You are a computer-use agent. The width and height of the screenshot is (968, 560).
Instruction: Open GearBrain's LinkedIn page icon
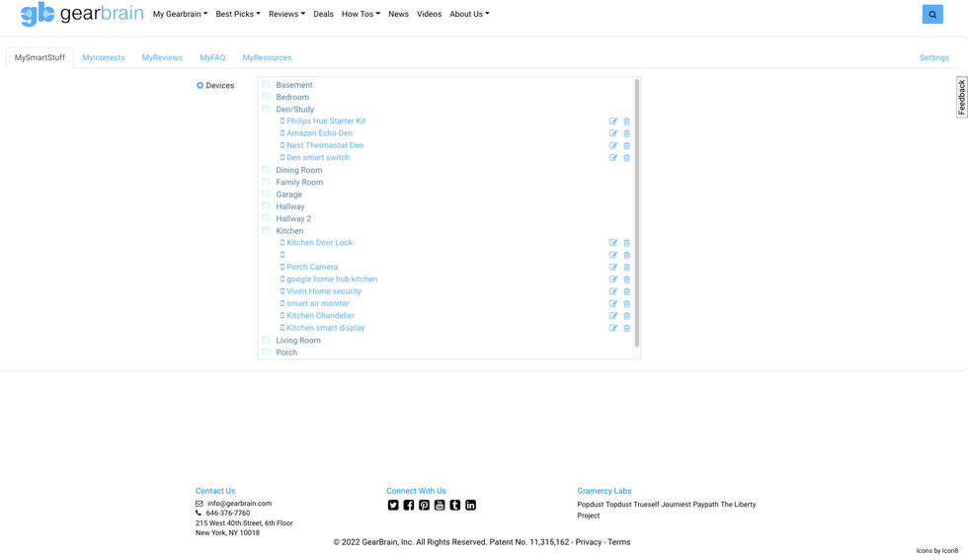tap(470, 505)
